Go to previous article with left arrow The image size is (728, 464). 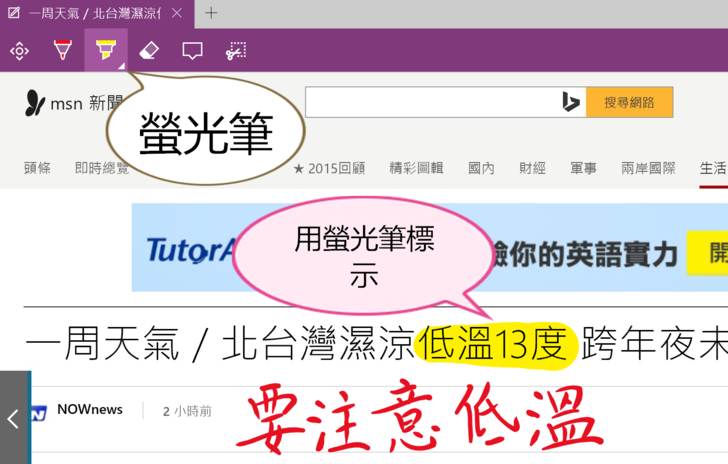click(14, 418)
